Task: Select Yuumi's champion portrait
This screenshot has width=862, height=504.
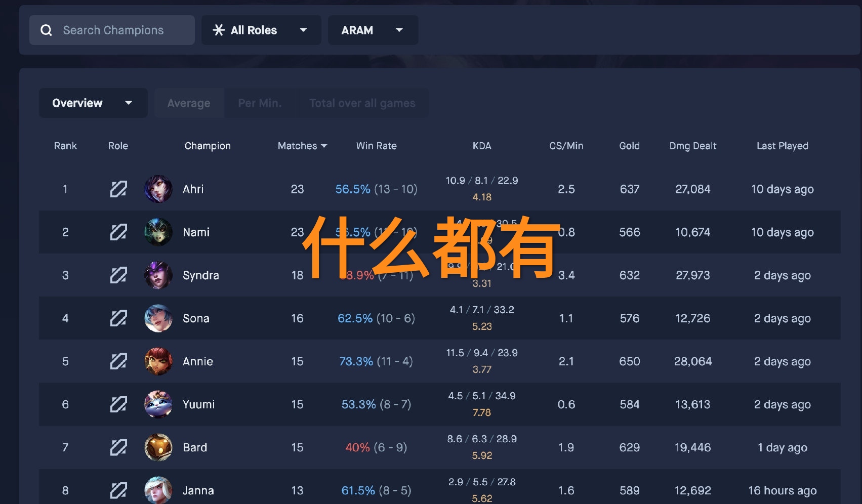Action: pyautogui.click(x=158, y=404)
